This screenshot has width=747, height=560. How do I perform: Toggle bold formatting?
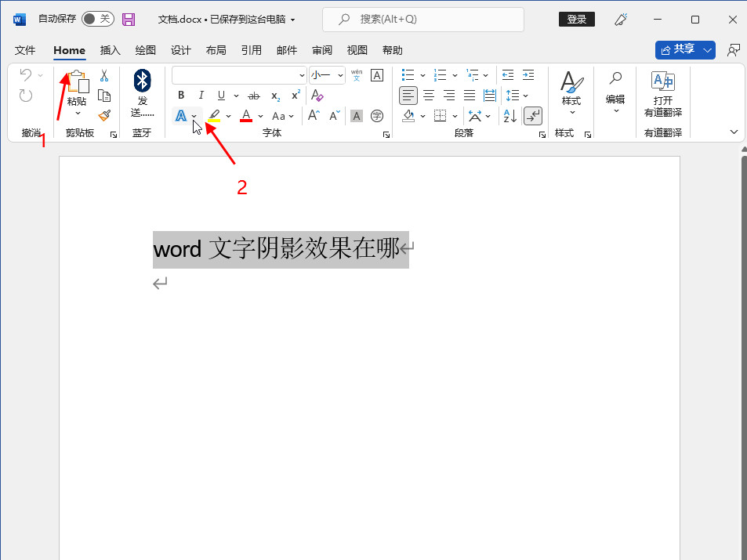pos(181,96)
